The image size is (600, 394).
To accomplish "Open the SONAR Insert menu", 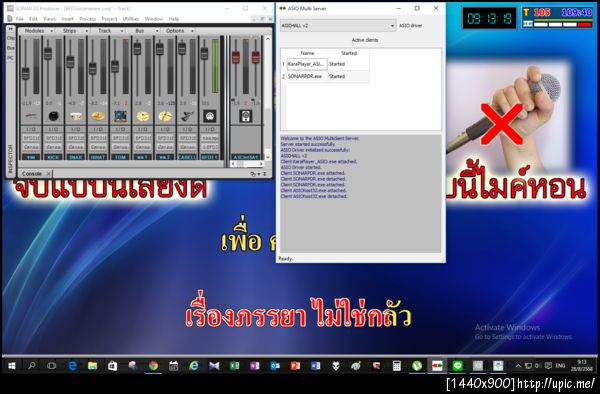I will 67,19.
